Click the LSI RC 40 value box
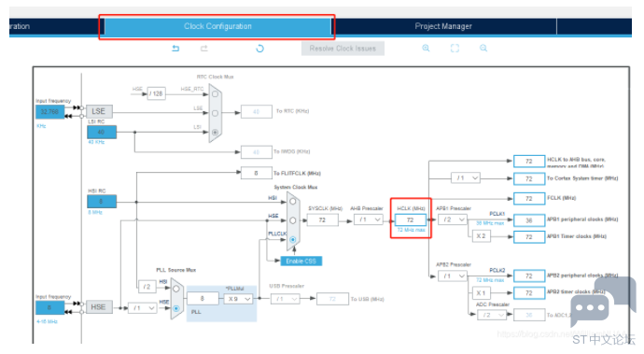644x354 pixels. coord(102,132)
